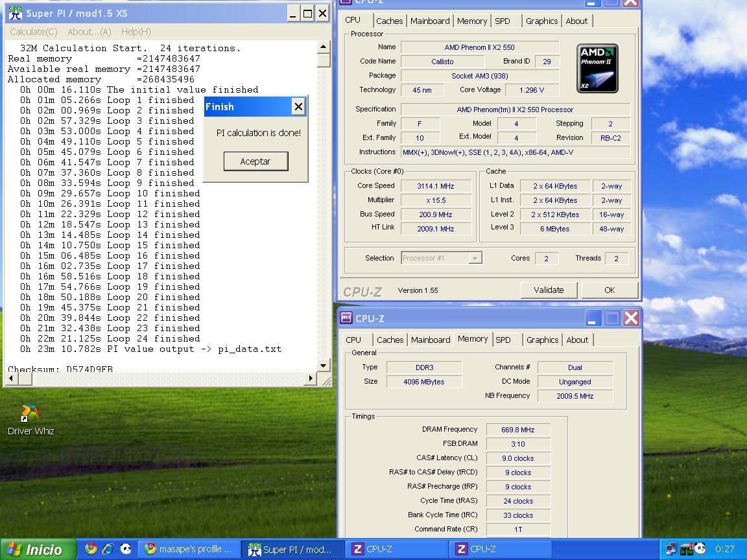Select the CPU tab in top CPU-Z window
This screenshot has height=560, width=747.
click(x=353, y=20)
